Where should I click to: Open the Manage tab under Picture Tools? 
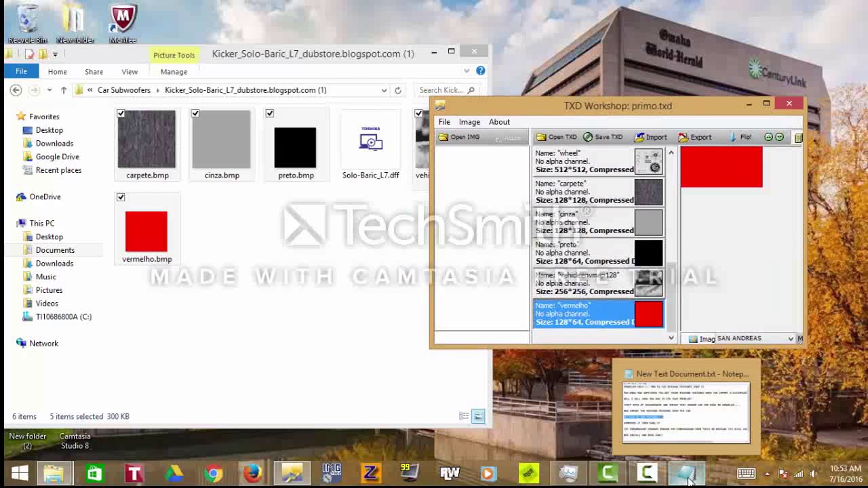(174, 71)
